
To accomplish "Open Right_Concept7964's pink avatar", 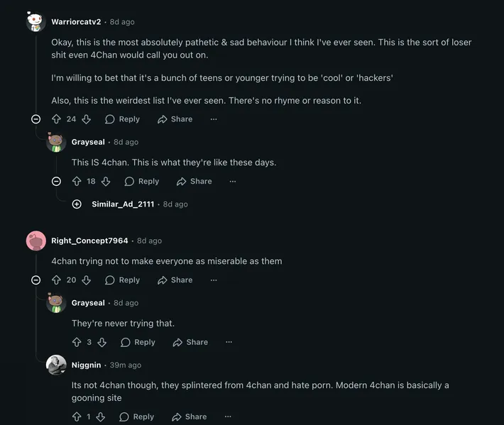I will point(36,241).
